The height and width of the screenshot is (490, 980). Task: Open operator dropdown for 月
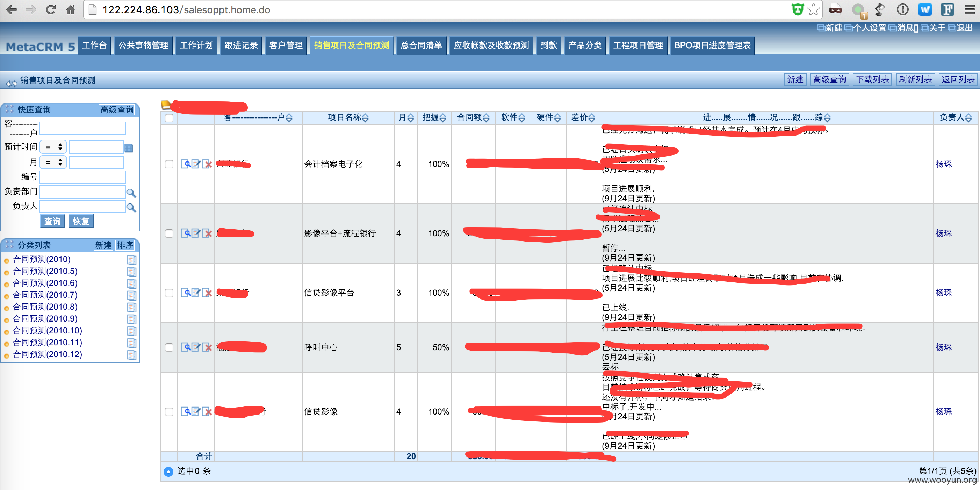53,163
